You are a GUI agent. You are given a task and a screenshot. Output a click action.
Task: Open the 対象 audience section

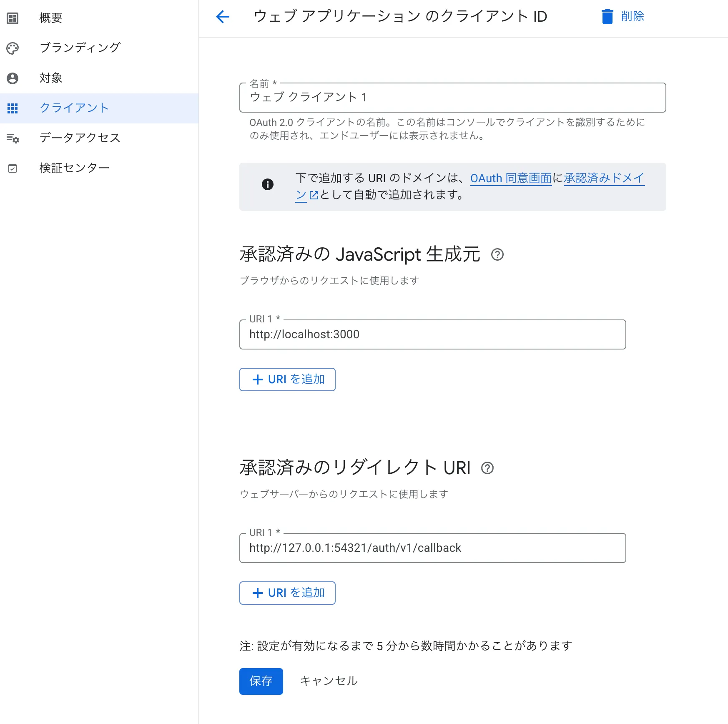51,78
